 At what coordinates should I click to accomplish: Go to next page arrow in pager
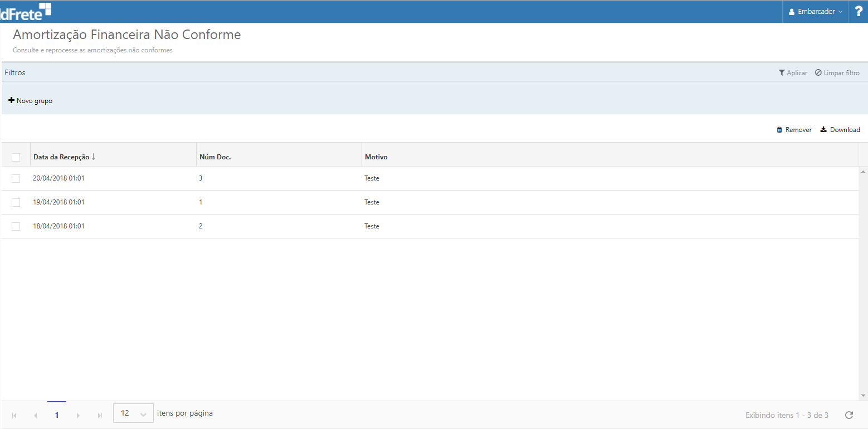tap(78, 416)
